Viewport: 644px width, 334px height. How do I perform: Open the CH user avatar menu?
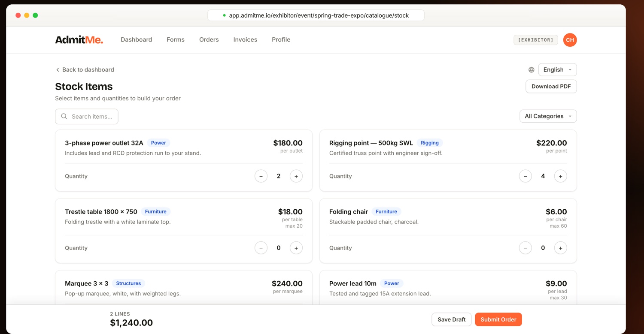tap(570, 40)
